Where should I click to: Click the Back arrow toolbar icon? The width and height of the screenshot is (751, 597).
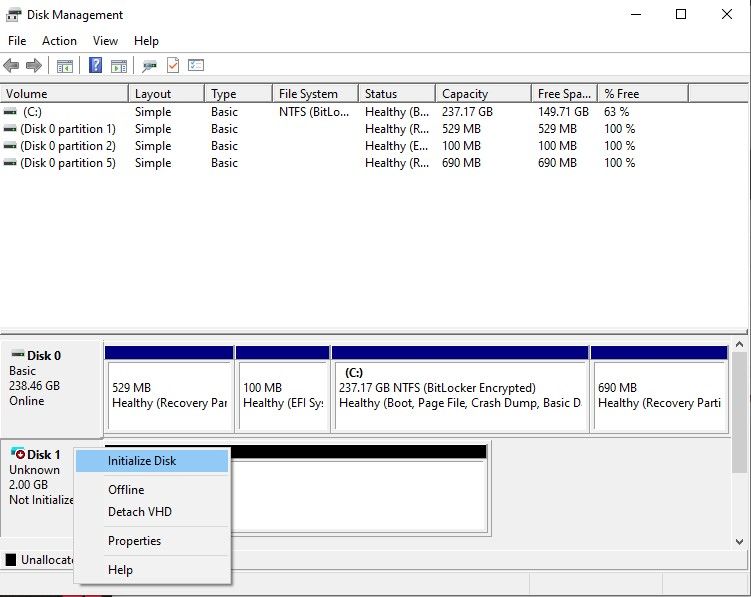pyautogui.click(x=11, y=65)
